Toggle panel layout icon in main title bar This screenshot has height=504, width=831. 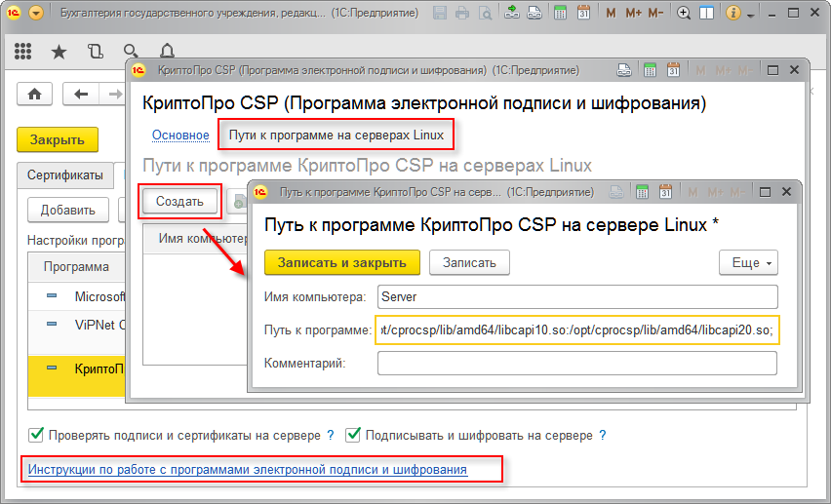pyautogui.click(x=706, y=13)
